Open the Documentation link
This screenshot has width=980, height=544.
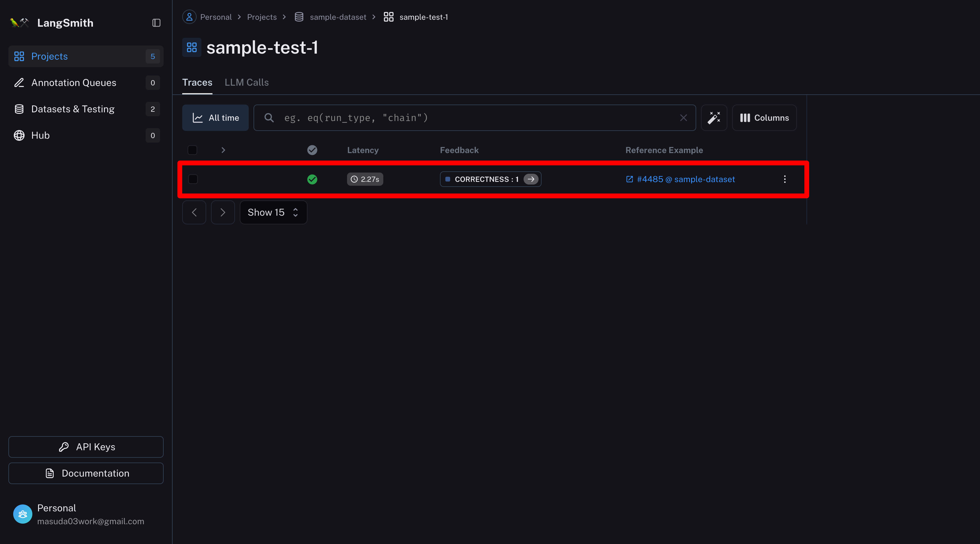[x=86, y=473]
